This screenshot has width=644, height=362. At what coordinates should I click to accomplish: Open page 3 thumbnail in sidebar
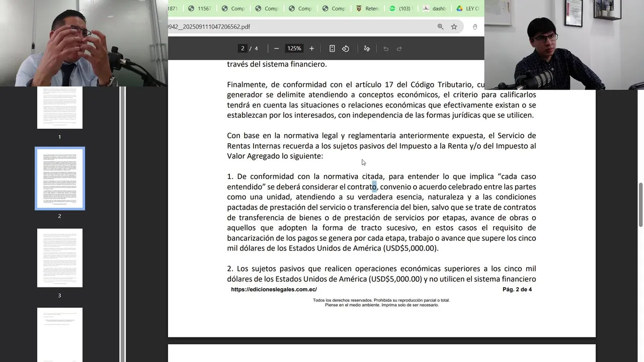[60, 258]
